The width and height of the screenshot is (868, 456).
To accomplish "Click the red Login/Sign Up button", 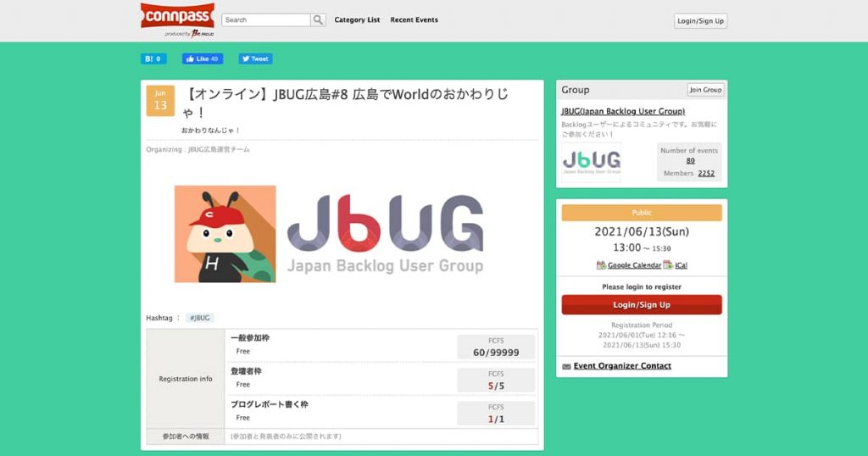I will 642,305.
